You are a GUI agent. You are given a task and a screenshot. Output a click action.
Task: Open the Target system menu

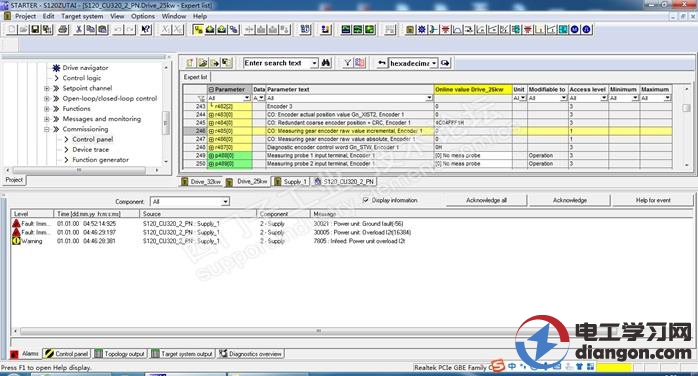tap(82, 16)
